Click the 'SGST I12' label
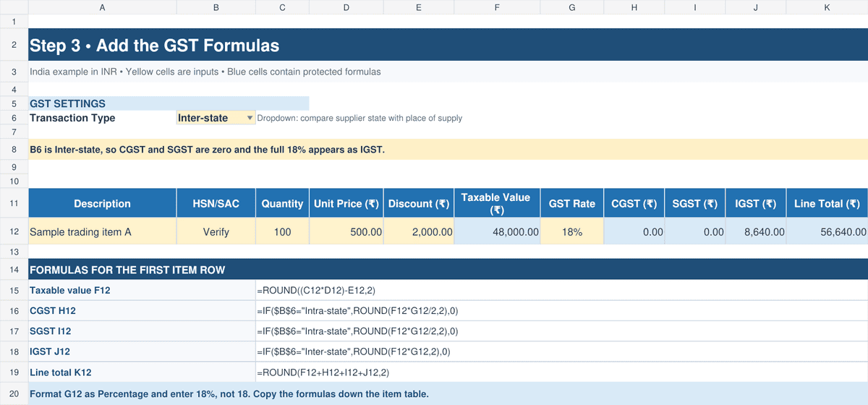Viewport: 868px width, 405px height. 51,331
